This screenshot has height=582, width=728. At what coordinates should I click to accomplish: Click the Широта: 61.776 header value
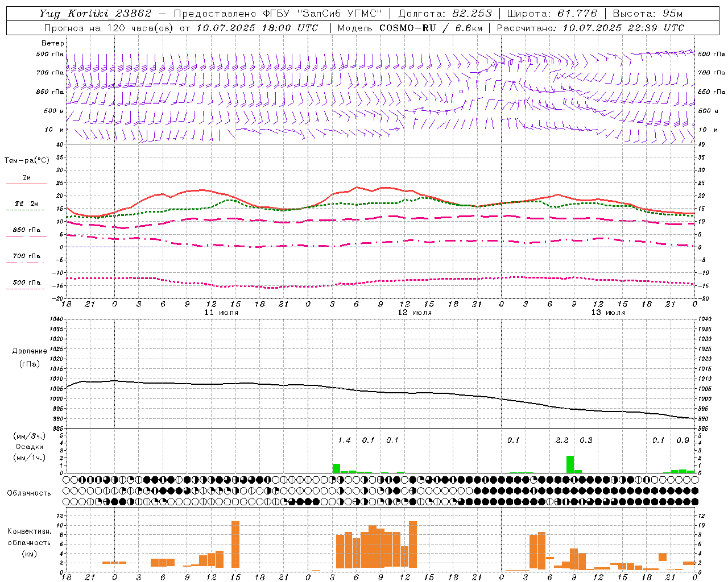click(x=552, y=14)
